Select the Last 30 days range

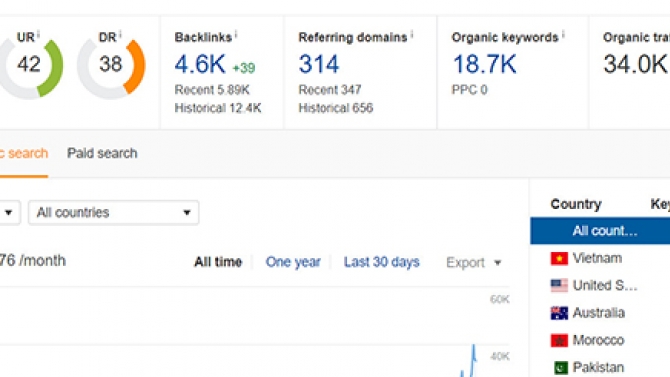382,262
